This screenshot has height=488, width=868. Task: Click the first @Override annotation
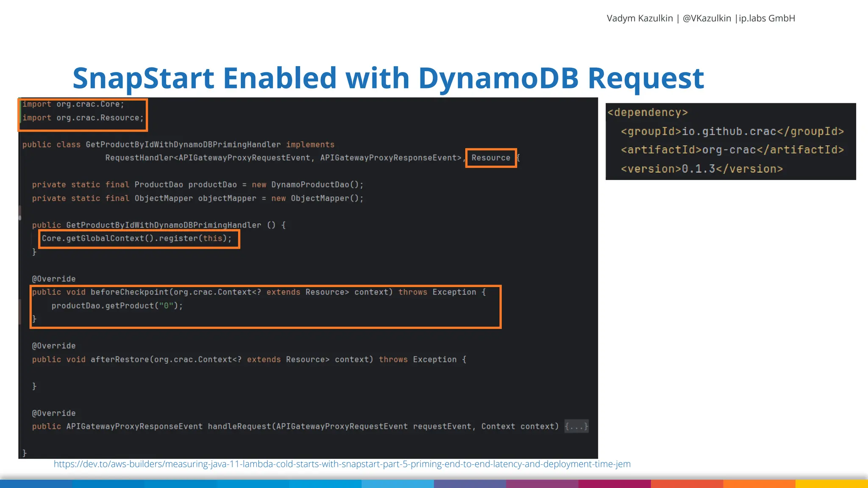tap(54, 279)
